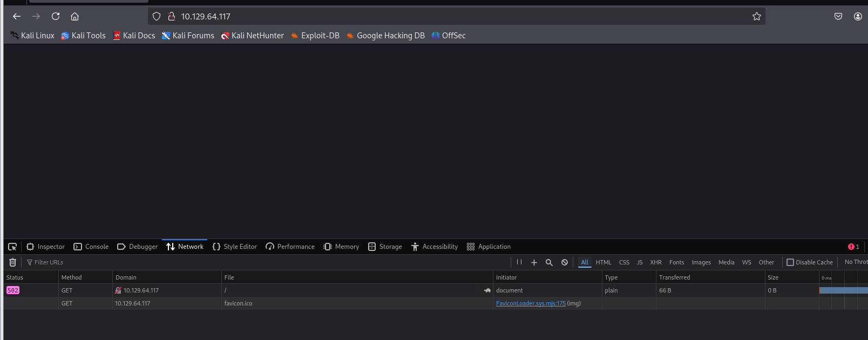868x340 pixels.
Task: Clear the network log with trash icon
Action: [x=13, y=262]
